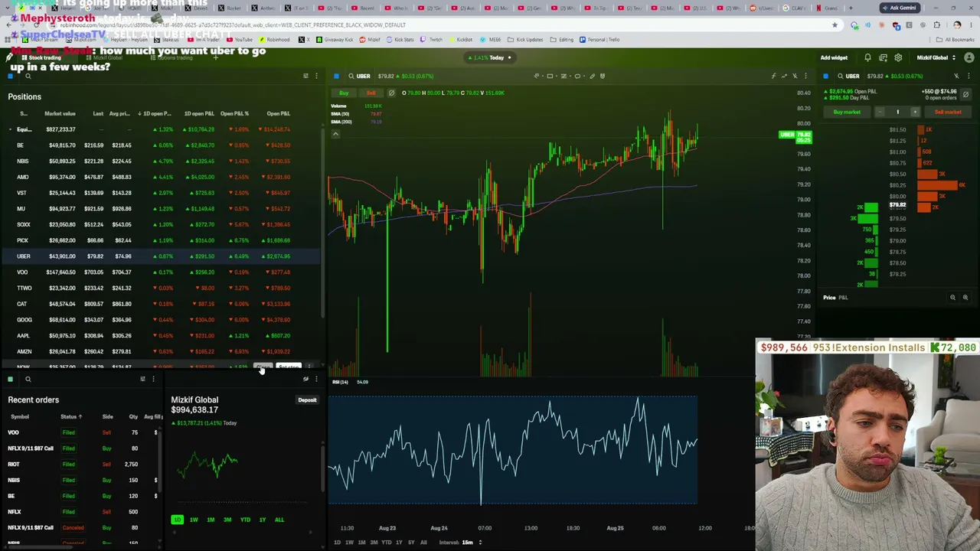
Task: Select the rectangle drawing tool on chart
Action: click(550, 76)
